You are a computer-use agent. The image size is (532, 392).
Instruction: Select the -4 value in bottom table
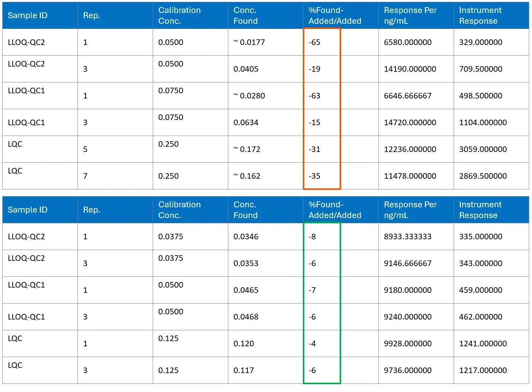tap(313, 343)
